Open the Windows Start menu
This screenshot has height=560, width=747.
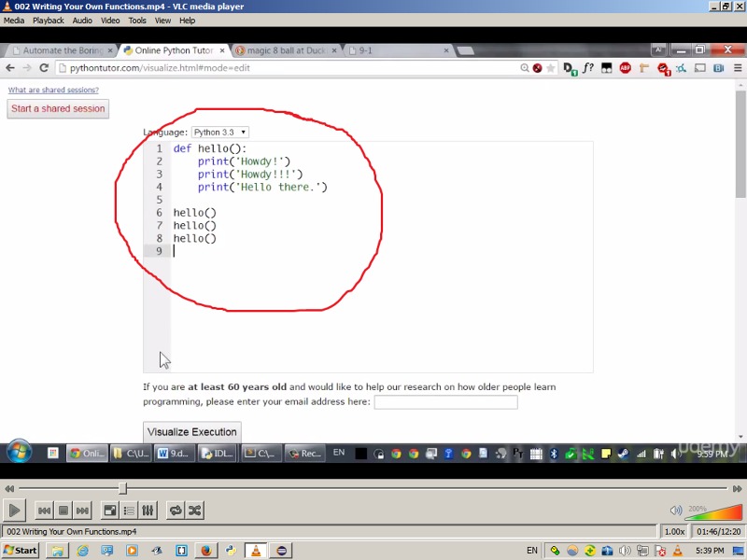(x=21, y=551)
